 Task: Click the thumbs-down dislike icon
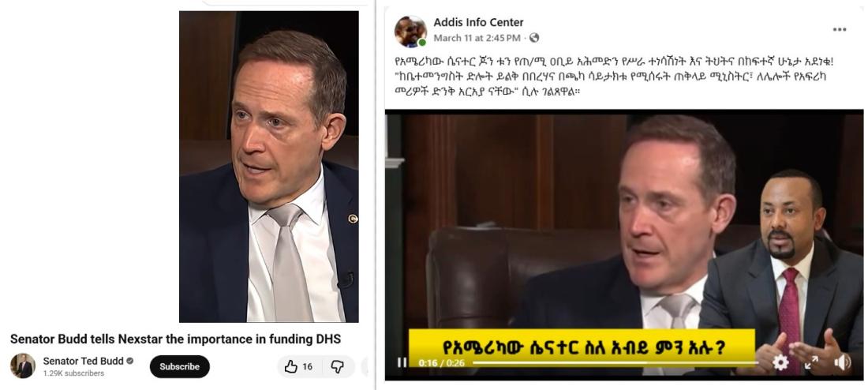[337, 366]
